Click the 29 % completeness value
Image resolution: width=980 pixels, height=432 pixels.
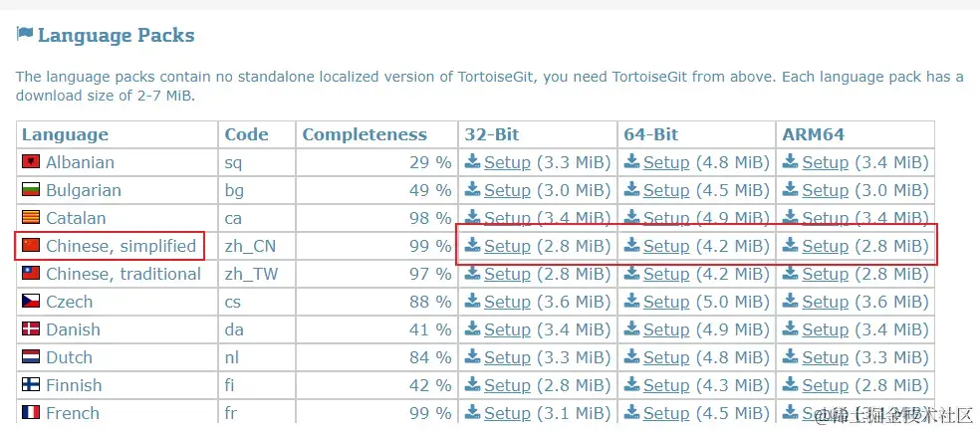(x=430, y=163)
